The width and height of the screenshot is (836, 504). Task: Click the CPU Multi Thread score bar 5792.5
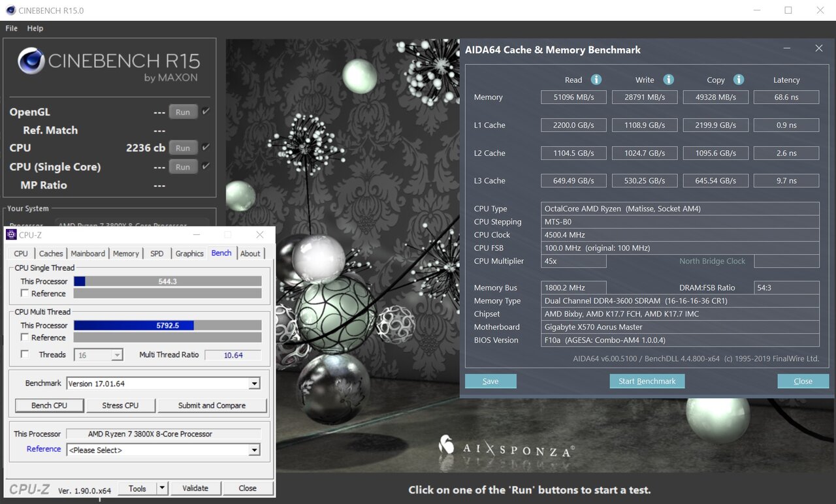tap(168, 325)
